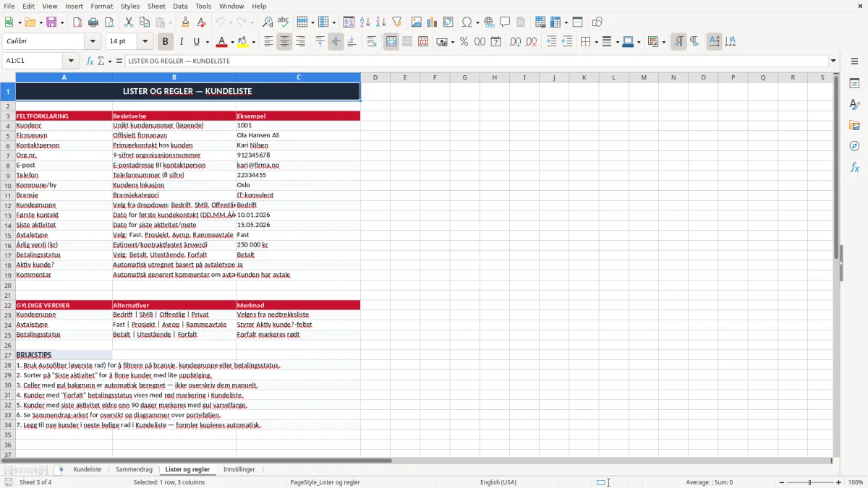Toggle Align Left
This screenshot has width=868, height=488.
coord(268,42)
